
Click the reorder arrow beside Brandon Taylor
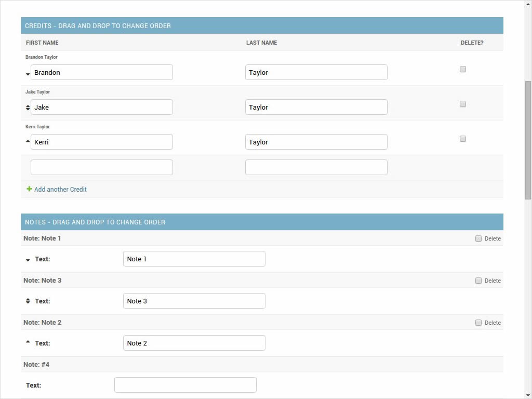28,74
